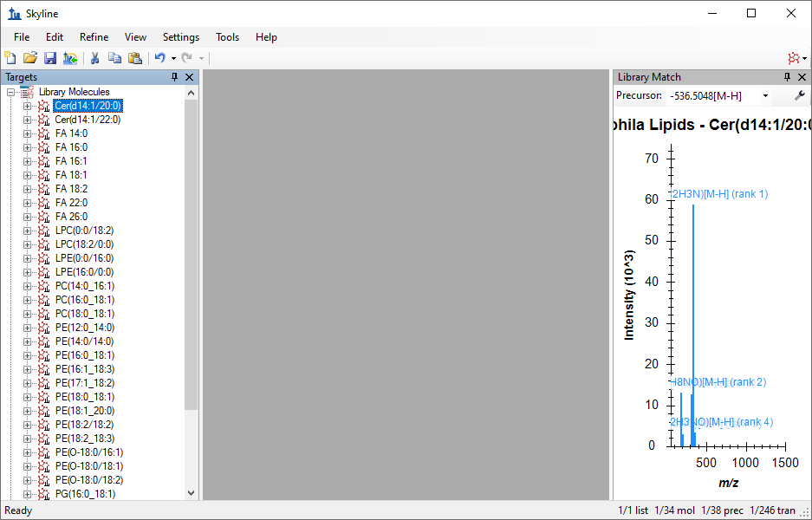Image resolution: width=812 pixels, height=520 pixels.
Task: Click the Library Molecules list icon
Action: coord(27,92)
